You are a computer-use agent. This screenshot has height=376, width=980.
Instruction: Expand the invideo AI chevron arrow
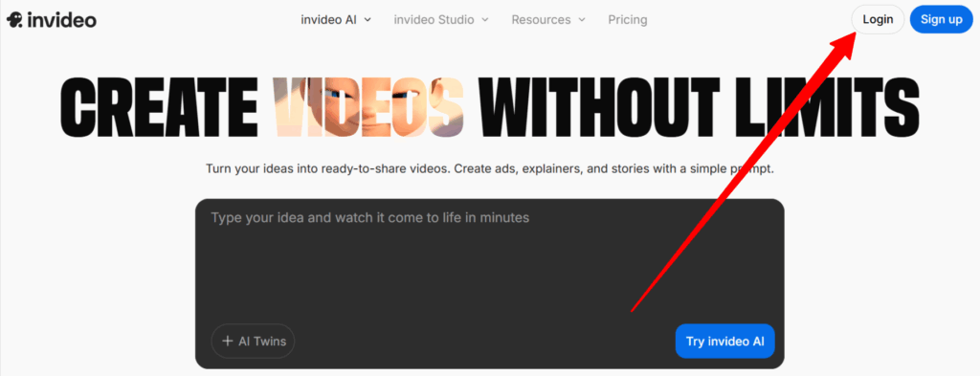point(367,20)
